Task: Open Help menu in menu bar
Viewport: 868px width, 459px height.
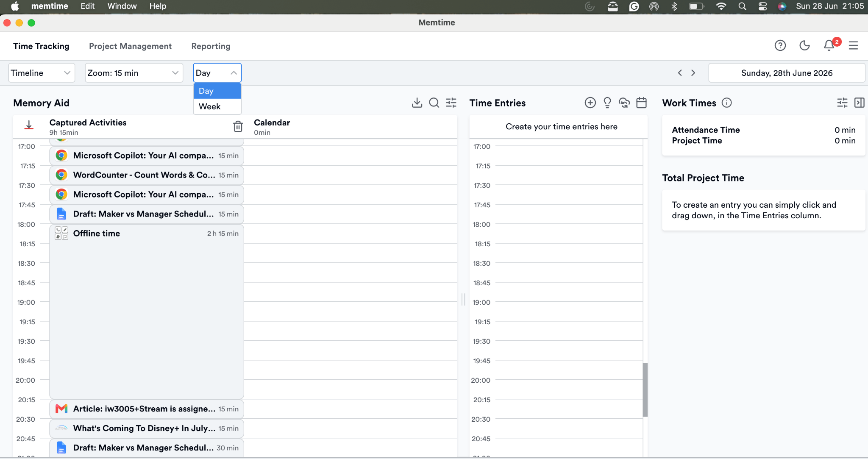Action: (158, 6)
